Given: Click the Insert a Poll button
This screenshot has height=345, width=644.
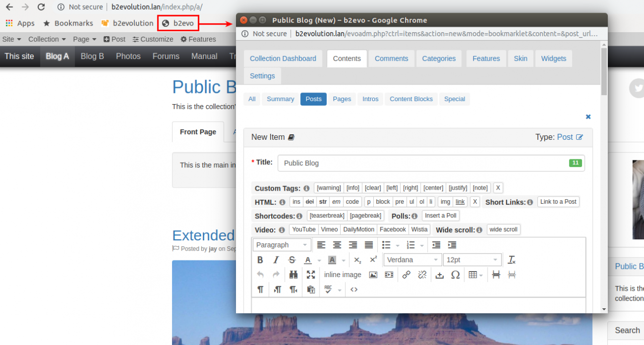Looking at the screenshot, I should pos(441,216).
